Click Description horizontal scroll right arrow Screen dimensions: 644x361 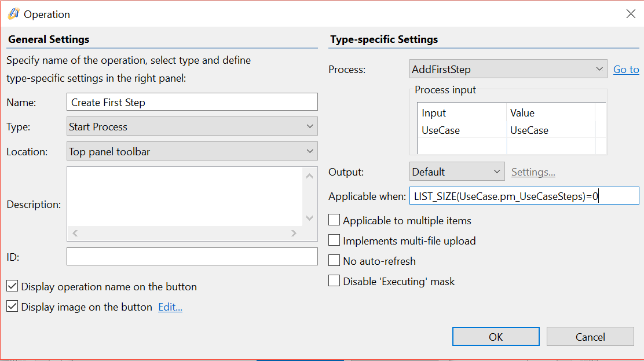tap(294, 233)
